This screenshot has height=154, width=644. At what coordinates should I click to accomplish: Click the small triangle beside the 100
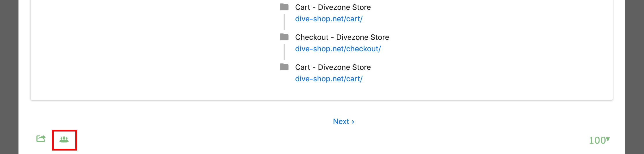608,139
